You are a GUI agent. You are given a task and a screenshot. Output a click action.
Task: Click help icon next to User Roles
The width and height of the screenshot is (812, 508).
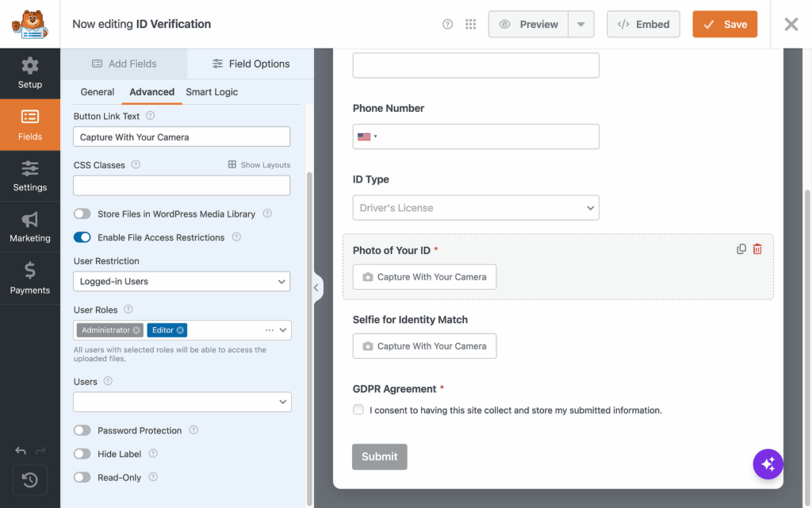click(x=128, y=309)
